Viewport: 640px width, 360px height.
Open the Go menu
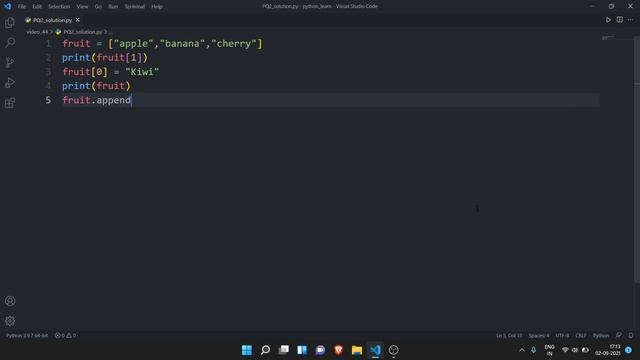(x=98, y=7)
